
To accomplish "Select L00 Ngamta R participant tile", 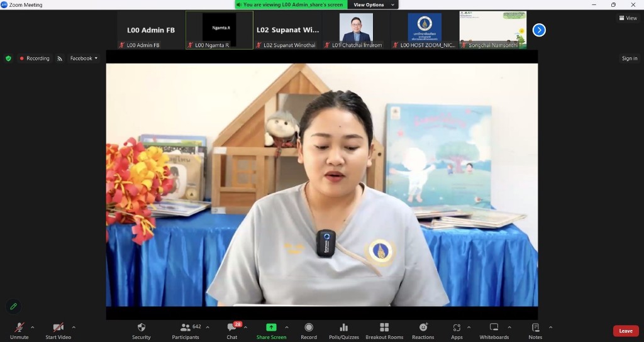I will pos(219,30).
